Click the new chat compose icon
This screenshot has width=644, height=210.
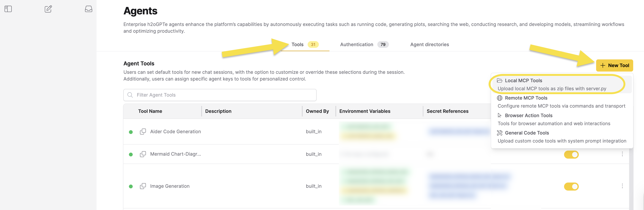pyautogui.click(x=48, y=9)
